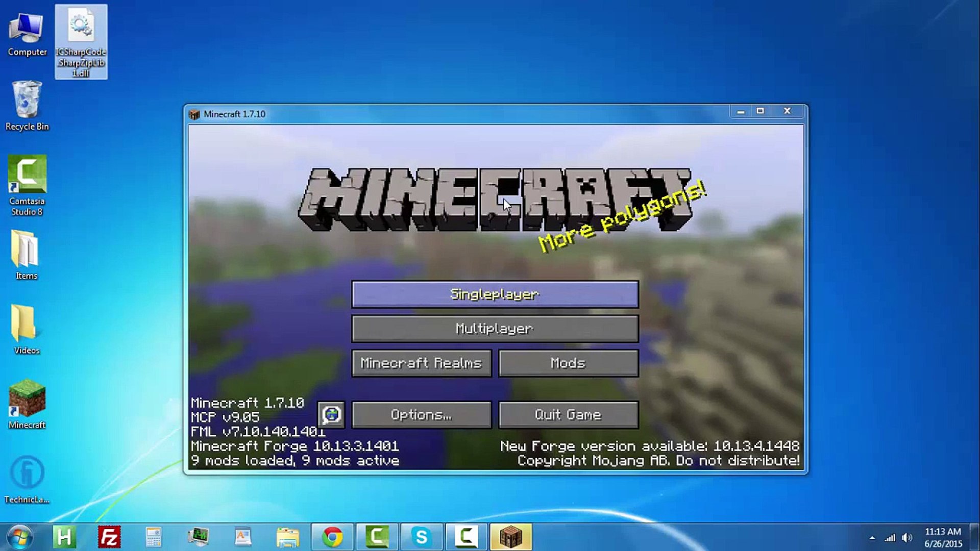Screen dimensions: 980x551
Task: Click the language globe icon button
Action: tap(331, 414)
